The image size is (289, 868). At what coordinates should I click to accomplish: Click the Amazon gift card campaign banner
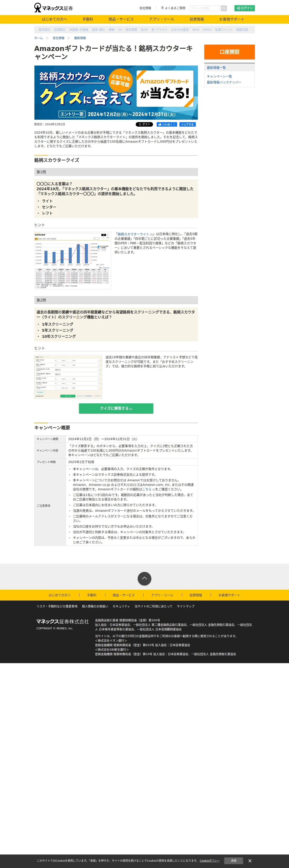tap(116, 93)
